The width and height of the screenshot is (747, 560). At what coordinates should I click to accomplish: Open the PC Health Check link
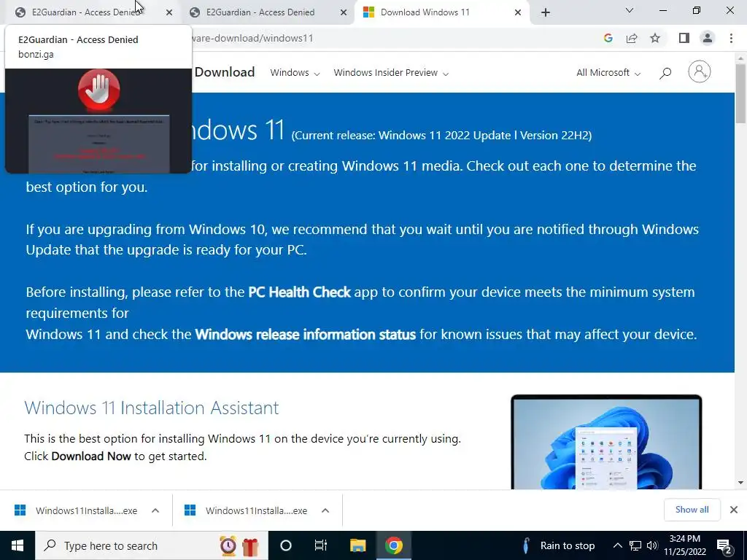(299, 292)
